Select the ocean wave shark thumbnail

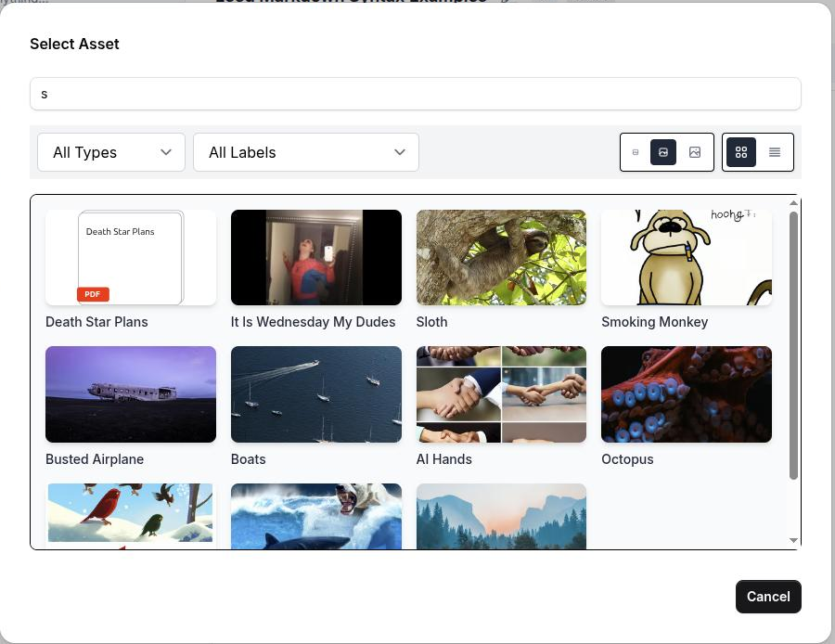click(315, 516)
